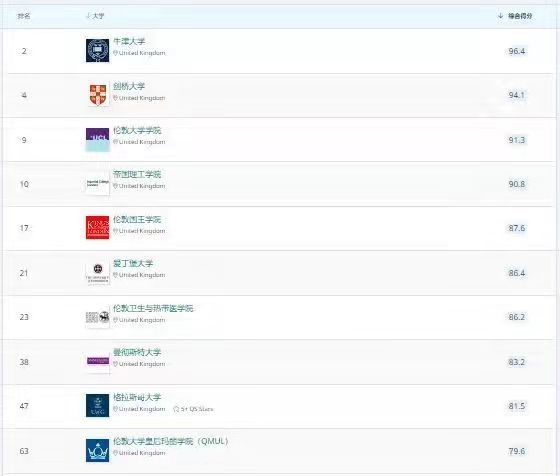Open the 爱丁堡大学 link
The image size is (560, 476).
pos(133,264)
